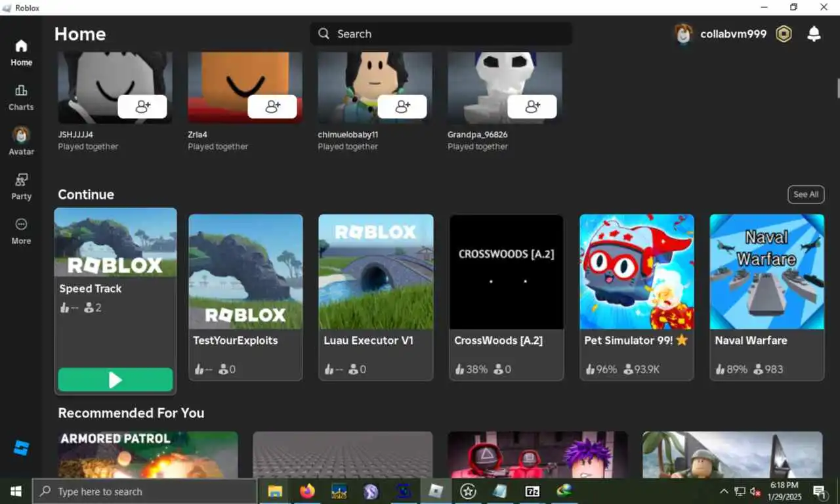Click the Search field in Roblox
The width and height of the screenshot is (840, 504).
[x=441, y=34]
